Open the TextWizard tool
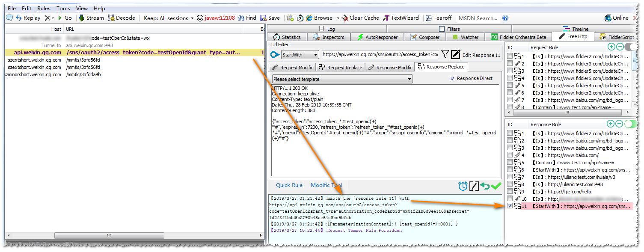The width and height of the screenshot is (644, 252). coord(401,18)
